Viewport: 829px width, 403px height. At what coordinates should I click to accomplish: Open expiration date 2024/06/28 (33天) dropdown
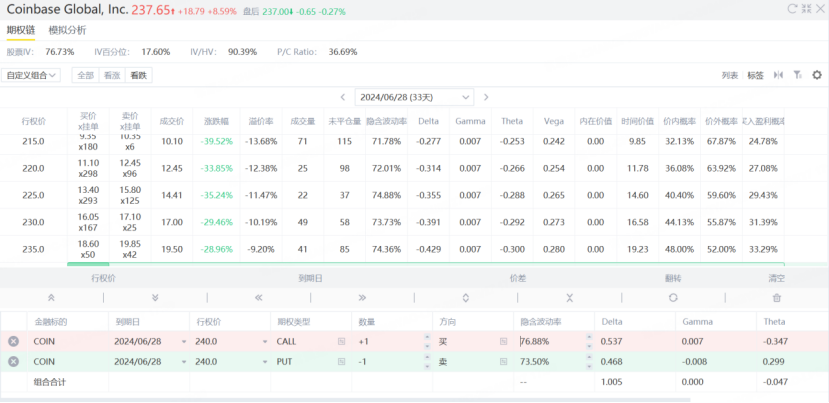(x=414, y=97)
